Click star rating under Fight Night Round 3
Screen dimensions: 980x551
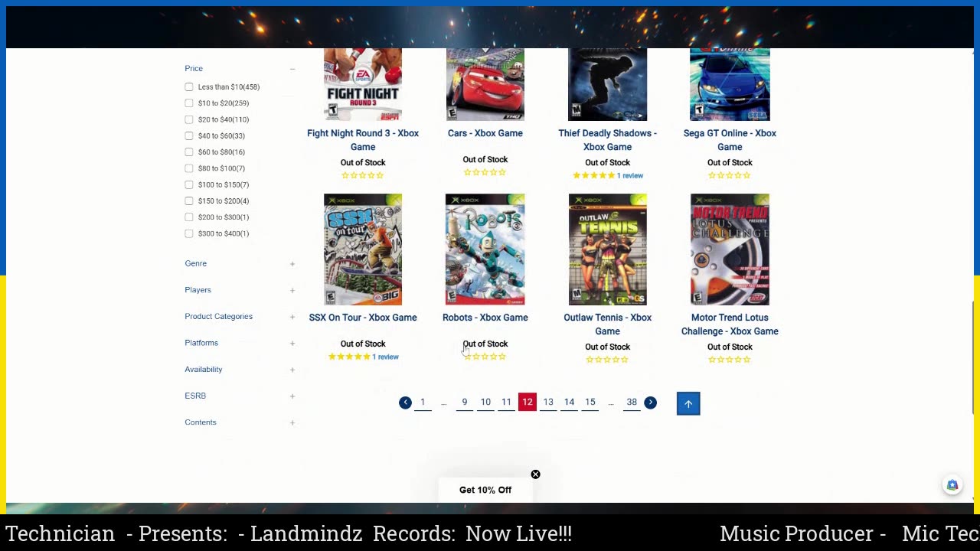[x=363, y=175]
